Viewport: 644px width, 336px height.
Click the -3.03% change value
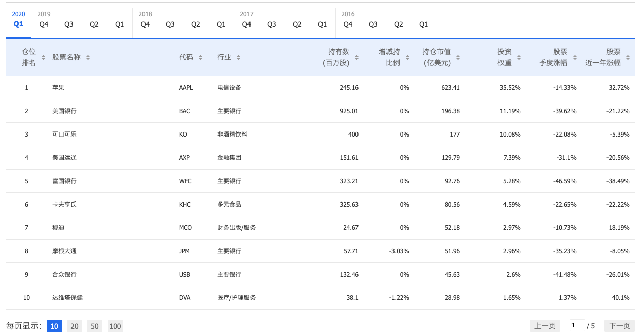click(399, 251)
